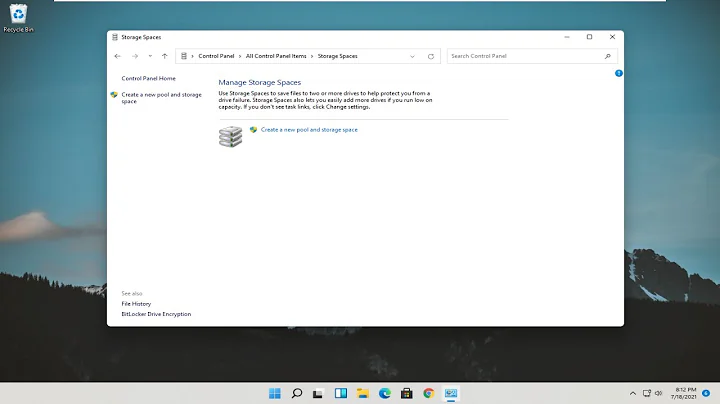Focus the Search Control Panel field
720x404 pixels.
[532, 56]
